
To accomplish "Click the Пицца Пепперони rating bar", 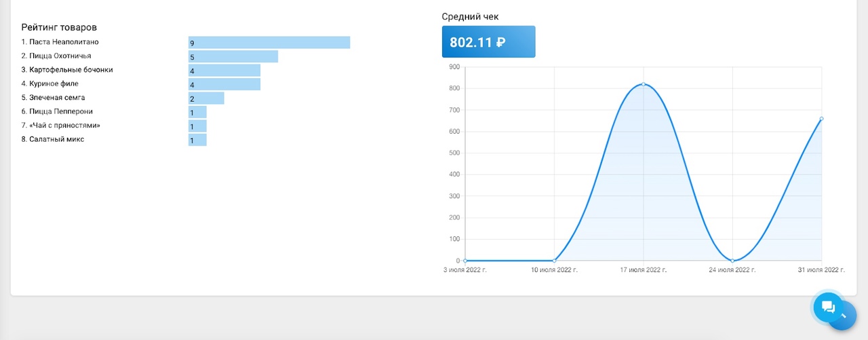I will 197,112.
